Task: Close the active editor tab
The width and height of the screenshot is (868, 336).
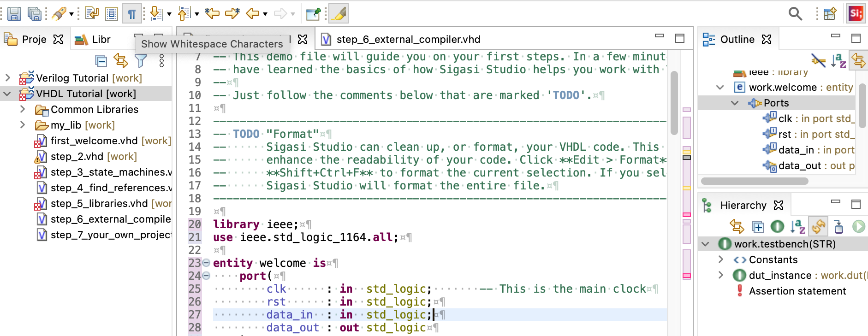Action: click(x=303, y=39)
